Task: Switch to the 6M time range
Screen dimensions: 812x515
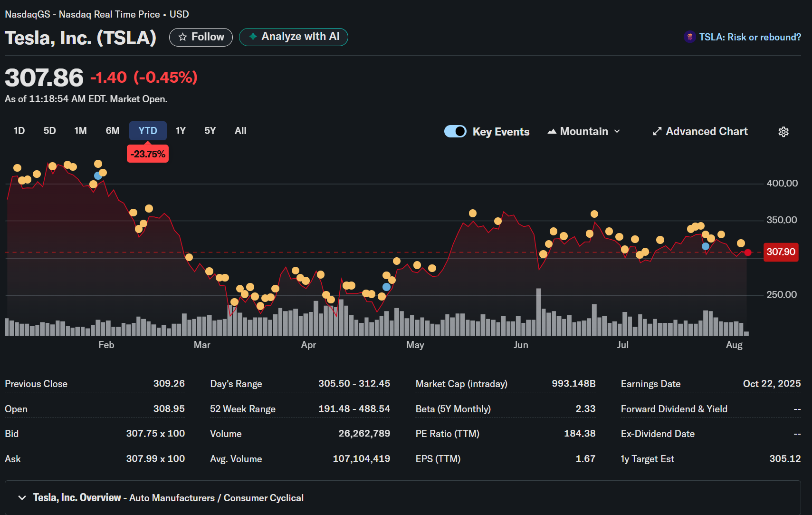Action: pos(113,131)
